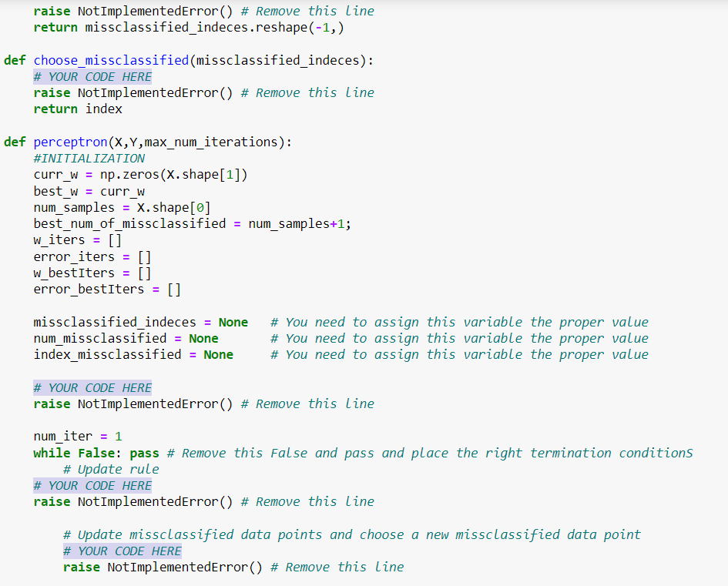Select the first YOUR CODE HERE placeholder
This screenshot has height=586, width=728.
point(92,76)
